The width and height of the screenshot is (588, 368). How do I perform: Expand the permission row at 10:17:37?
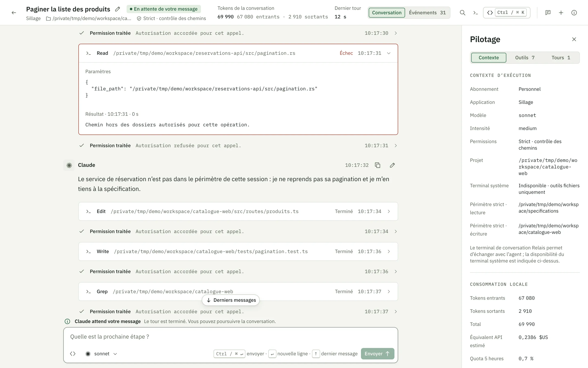click(238, 312)
